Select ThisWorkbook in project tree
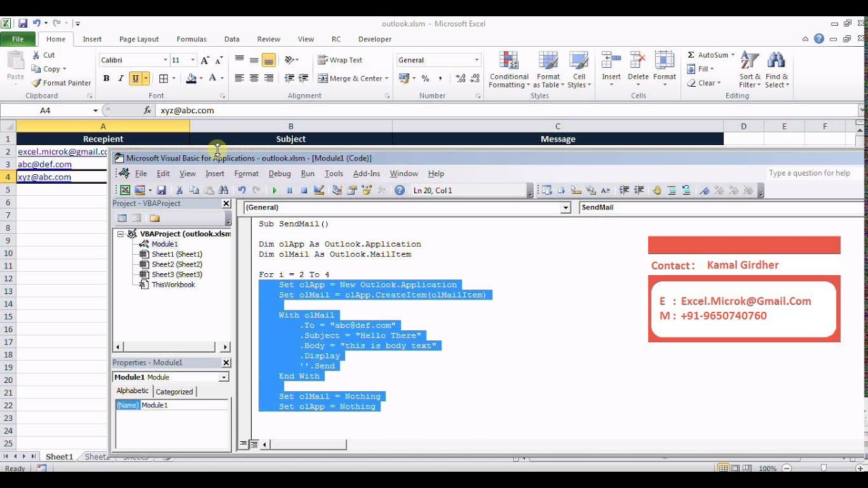 (x=173, y=285)
